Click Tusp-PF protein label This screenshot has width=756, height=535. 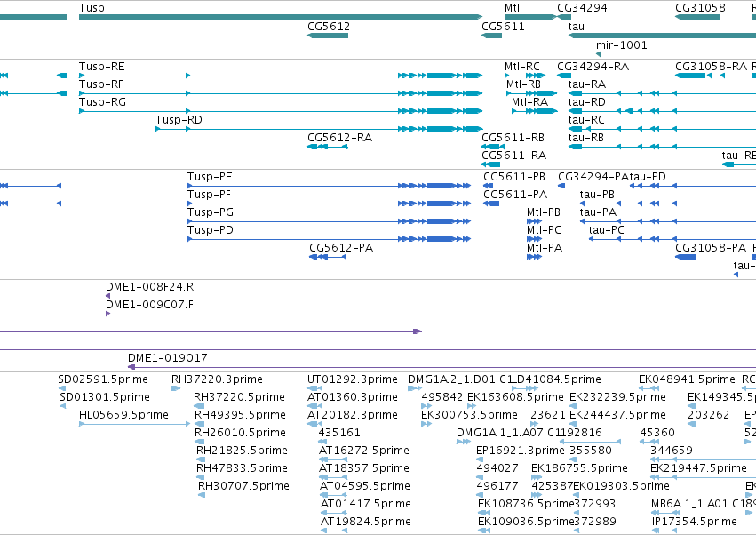[x=210, y=195]
